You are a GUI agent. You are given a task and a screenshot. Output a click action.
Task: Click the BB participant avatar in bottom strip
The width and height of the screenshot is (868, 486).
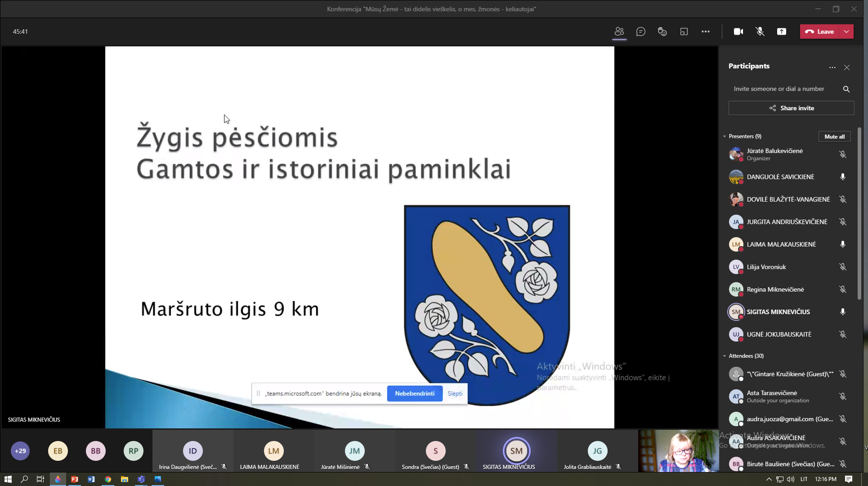click(96, 451)
